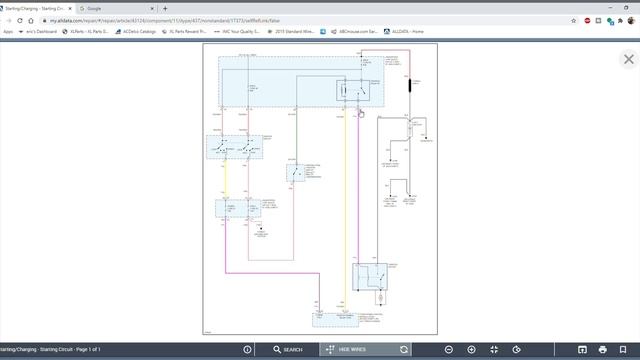Open the green and blue extension icon

coord(610,21)
